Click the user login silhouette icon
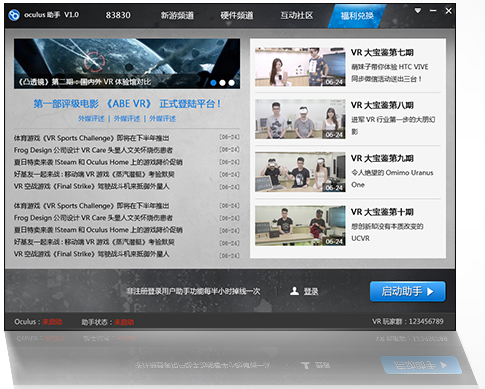Screen dimensions: 485x389 coord(294,291)
